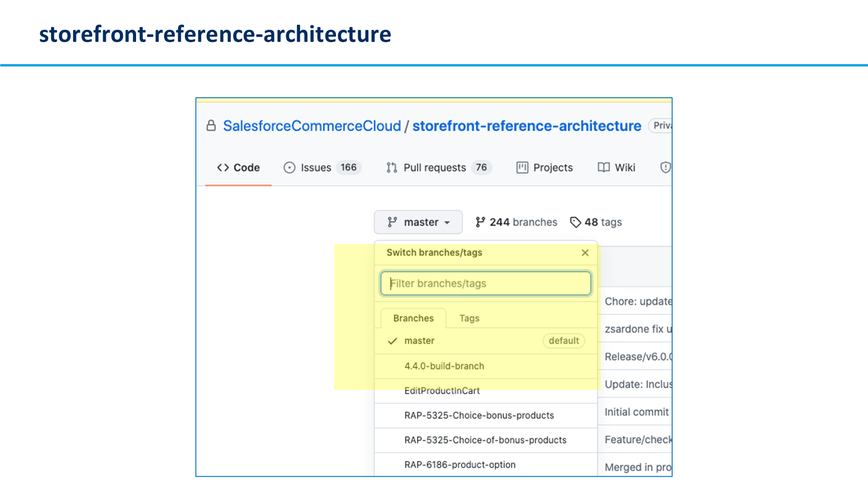This screenshot has height=488, width=868.
Task: Select the Branches tab in the popup
Action: point(413,318)
